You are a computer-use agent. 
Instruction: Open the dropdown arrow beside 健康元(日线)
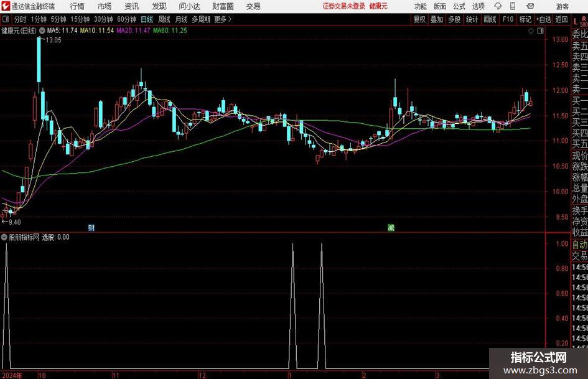point(42,30)
